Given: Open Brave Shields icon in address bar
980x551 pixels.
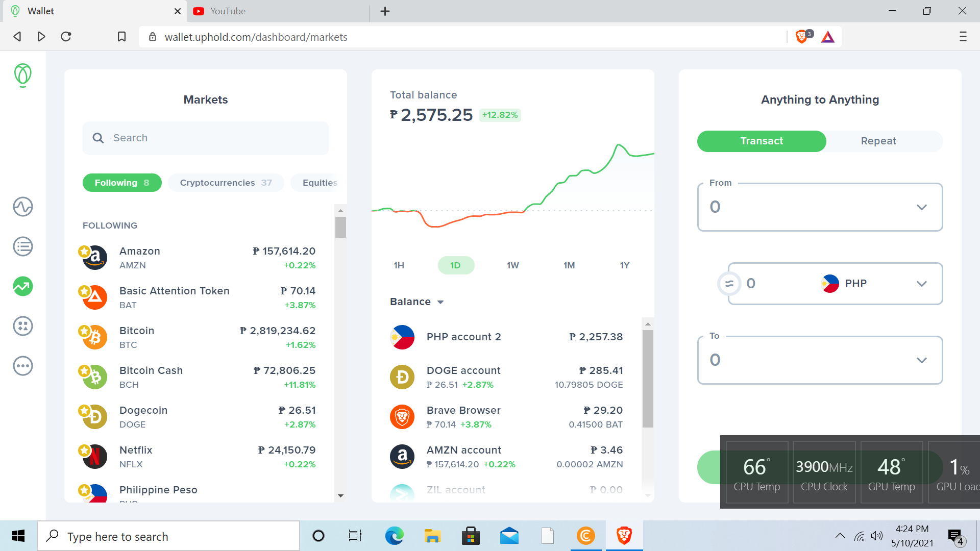Looking at the screenshot, I should pyautogui.click(x=802, y=36).
